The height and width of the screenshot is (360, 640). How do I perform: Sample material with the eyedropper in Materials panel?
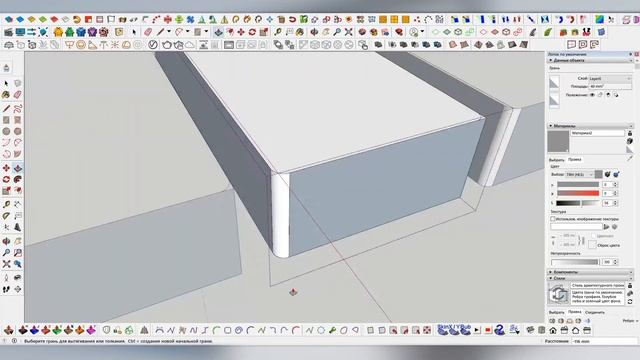coord(630,158)
